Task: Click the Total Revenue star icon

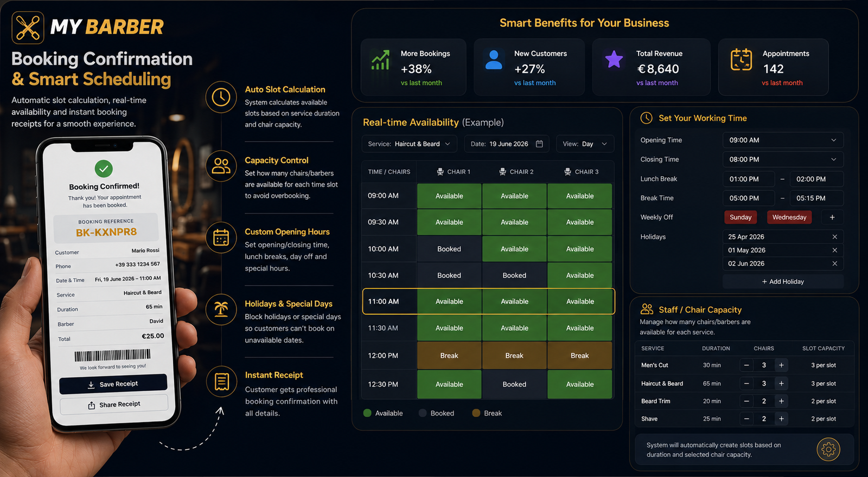Action: click(614, 59)
